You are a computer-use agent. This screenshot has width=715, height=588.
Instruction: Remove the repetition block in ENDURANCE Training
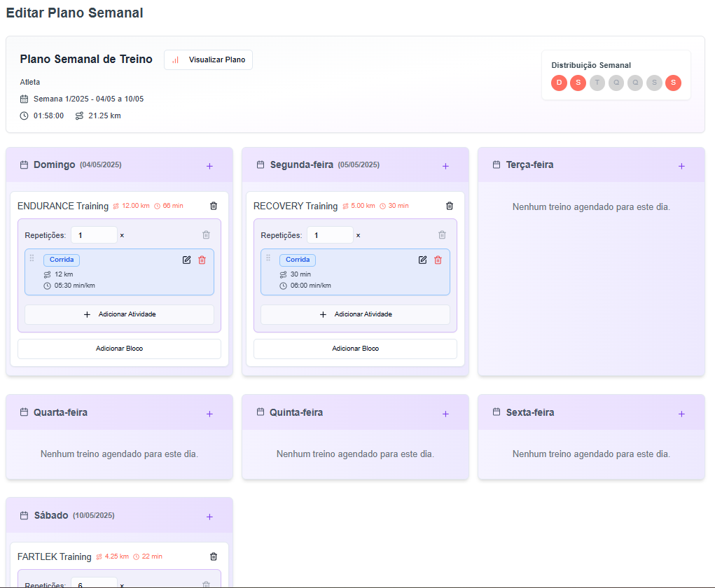coord(206,234)
